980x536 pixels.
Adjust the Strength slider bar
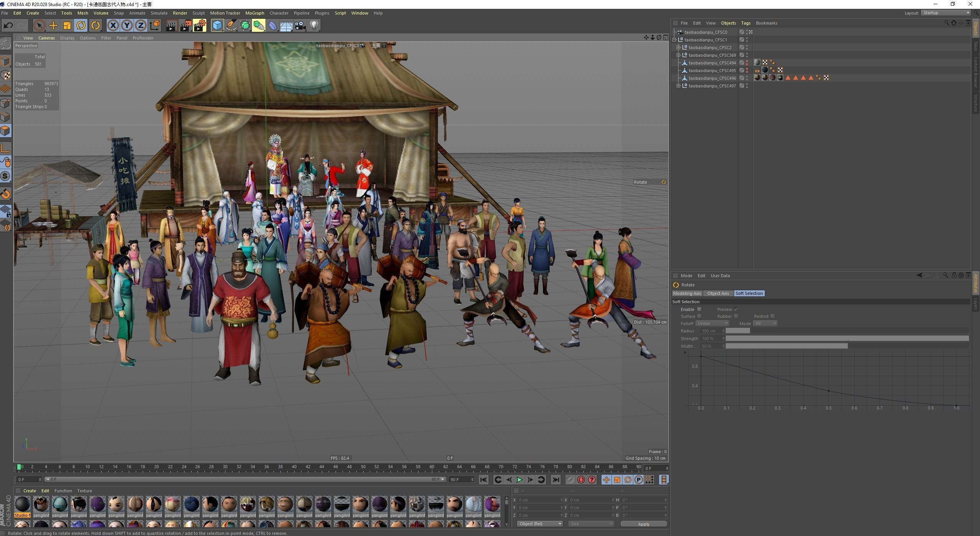point(847,339)
